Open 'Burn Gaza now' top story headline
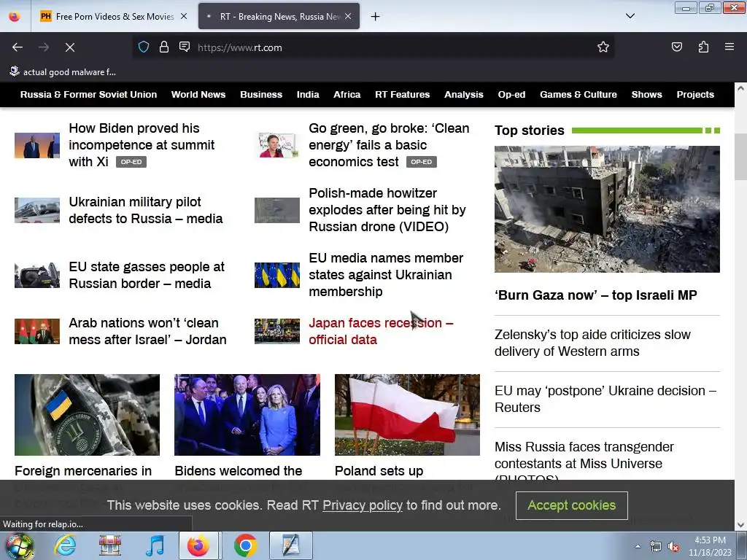This screenshot has height=560, width=747. tap(595, 295)
